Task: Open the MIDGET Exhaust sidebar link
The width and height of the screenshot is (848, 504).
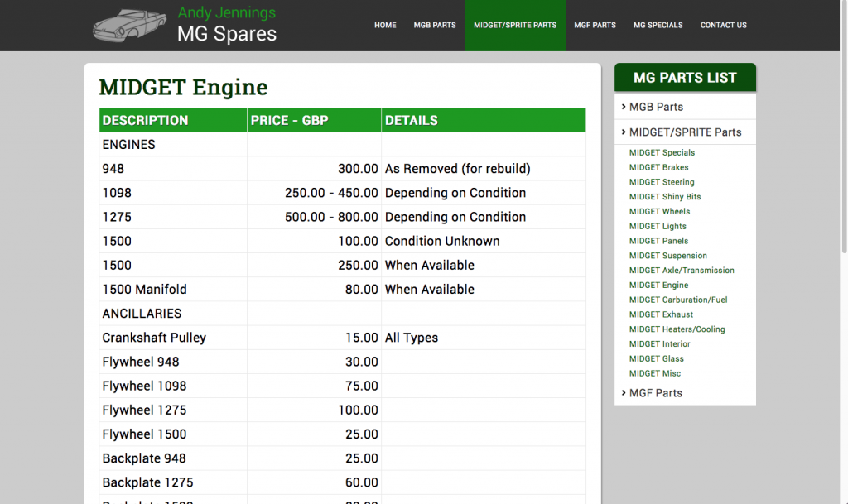Action: (661, 314)
